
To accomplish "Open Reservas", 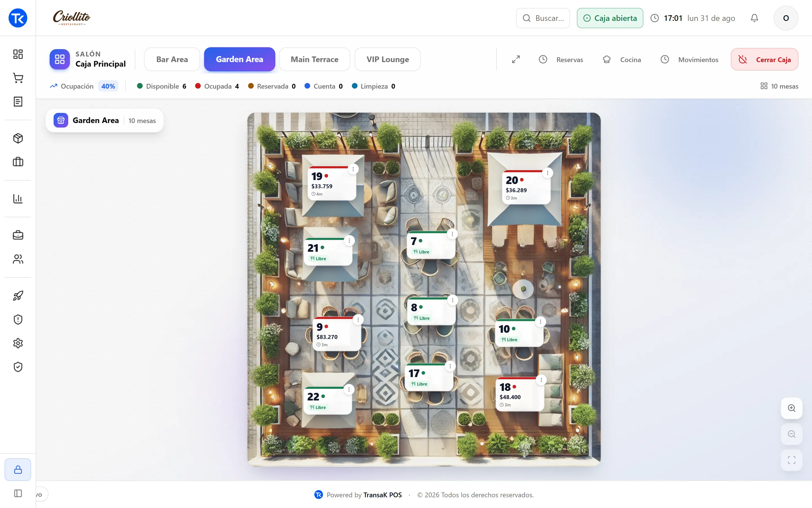I will tap(561, 60).
